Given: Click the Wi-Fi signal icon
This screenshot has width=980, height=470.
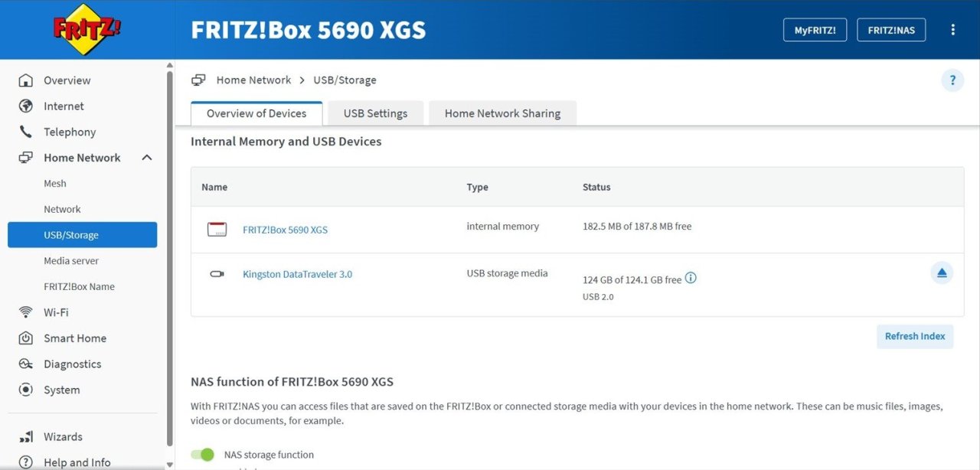Looking at the screenshot, I should [x=26, y=312].
